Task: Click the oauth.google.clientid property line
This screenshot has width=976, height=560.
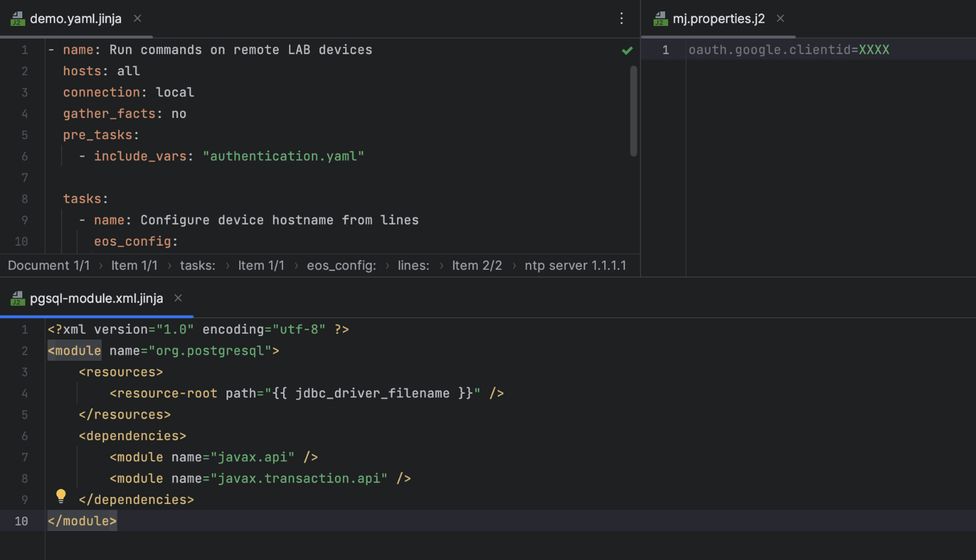Action: 788,50
